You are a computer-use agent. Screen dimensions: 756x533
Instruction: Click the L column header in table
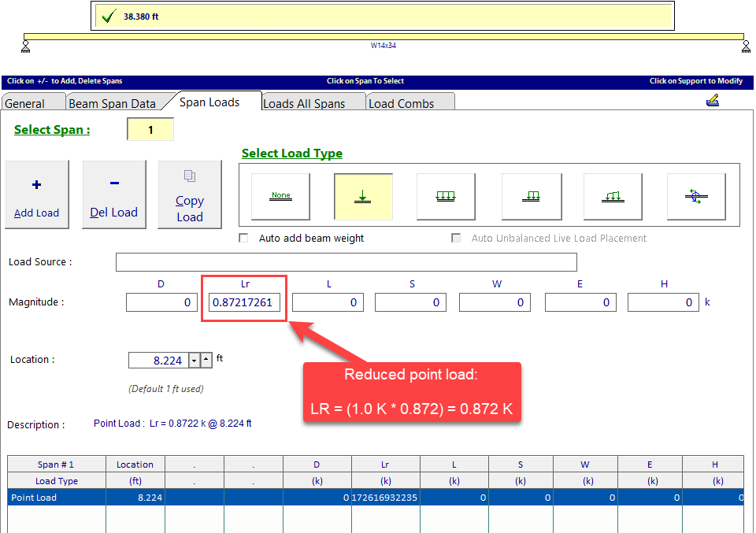(454, 464)
